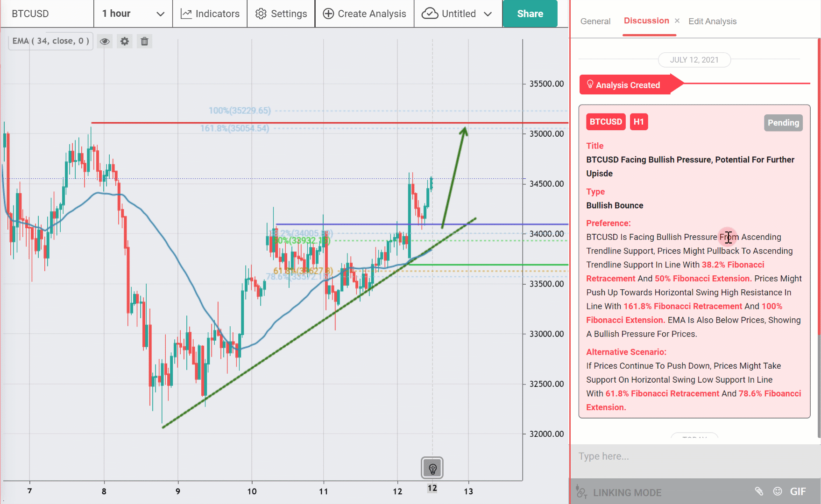Open the emoji picker

(778, 491)
